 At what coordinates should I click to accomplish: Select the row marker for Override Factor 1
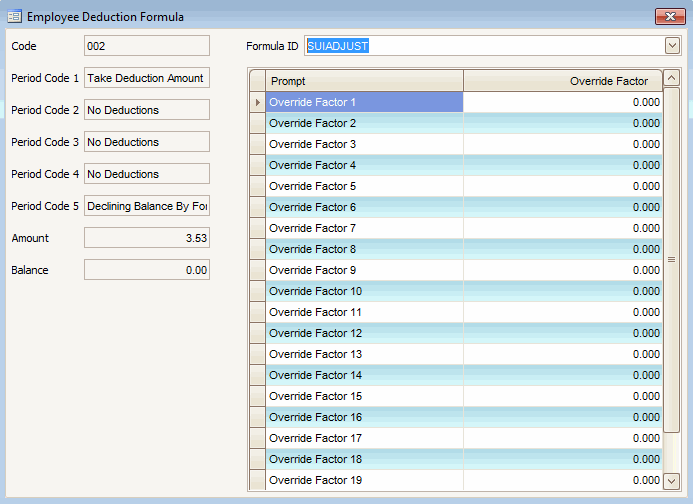point(257,102)
